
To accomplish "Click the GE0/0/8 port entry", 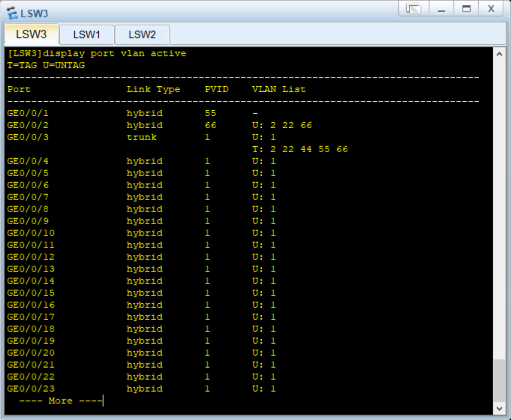I will 28,209.
